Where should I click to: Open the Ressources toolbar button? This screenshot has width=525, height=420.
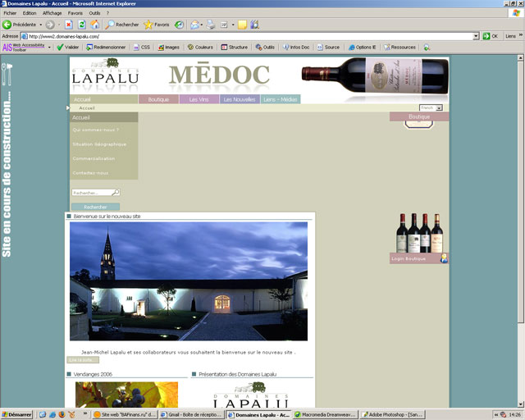399,48
